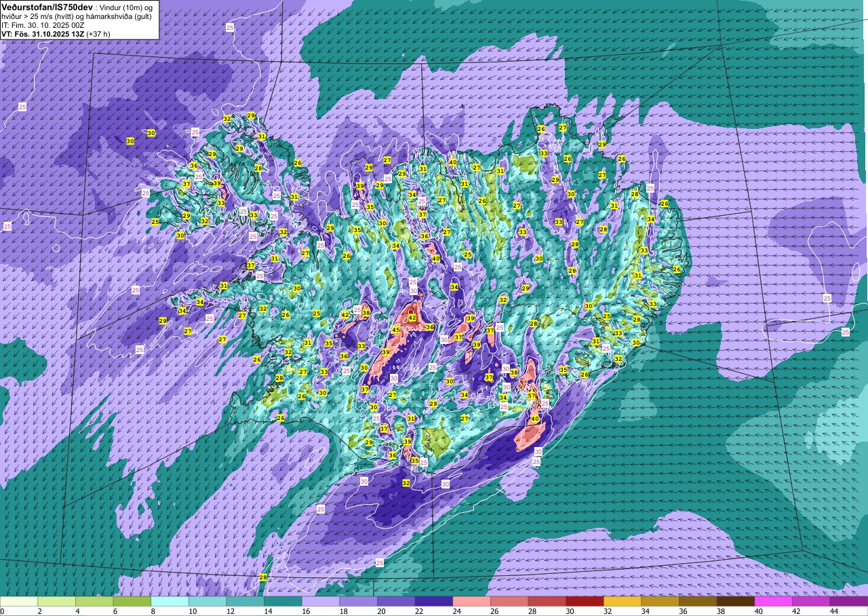Select the 40–42 m/s bright magenta legend swatch

coord(774,601)
